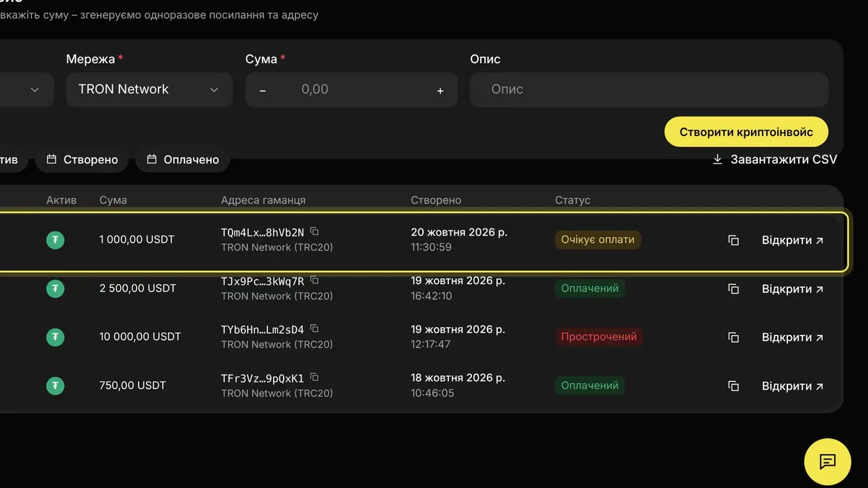Open the chat support bubble
The image size is (868, 488).
coord(827,462)
